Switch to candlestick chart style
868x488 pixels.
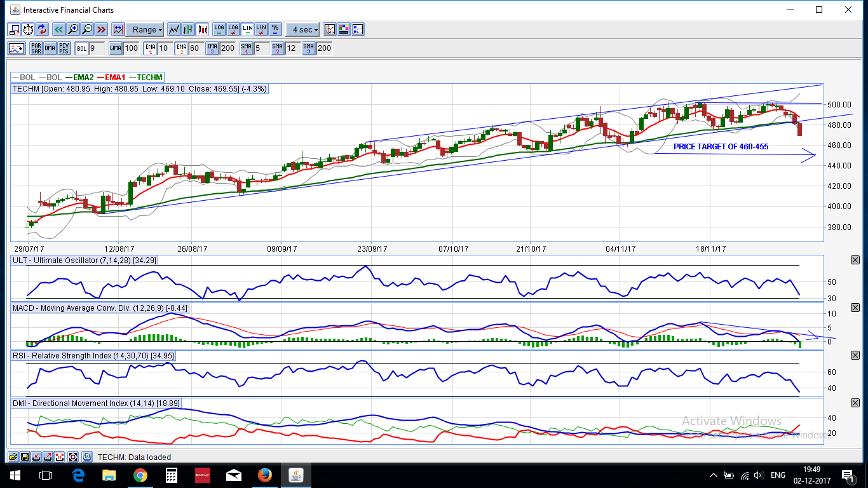203,29
